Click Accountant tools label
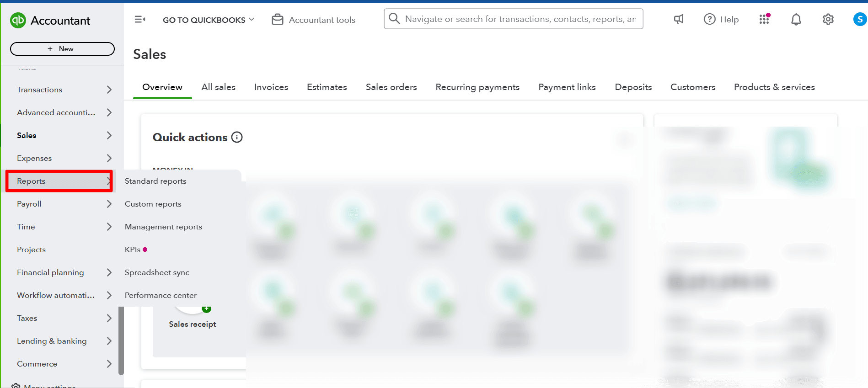 pos(322,20)
